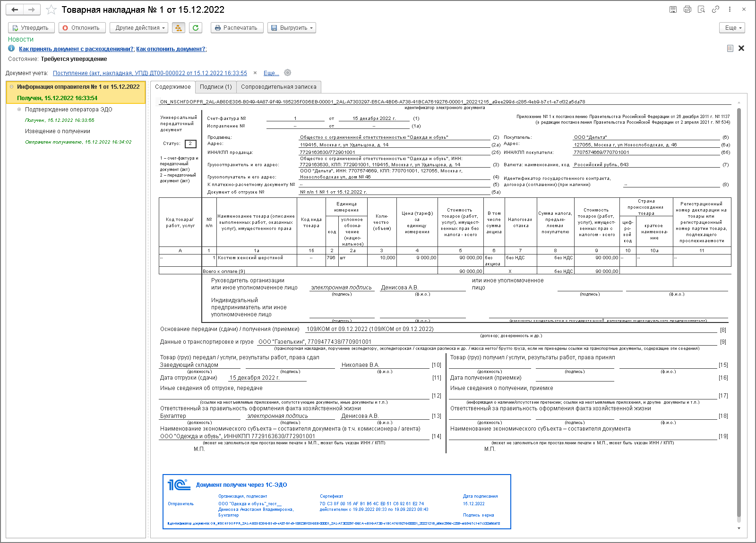Open link Как отклонить документ?
The image size is (756, 543).
tap(171, 49)
